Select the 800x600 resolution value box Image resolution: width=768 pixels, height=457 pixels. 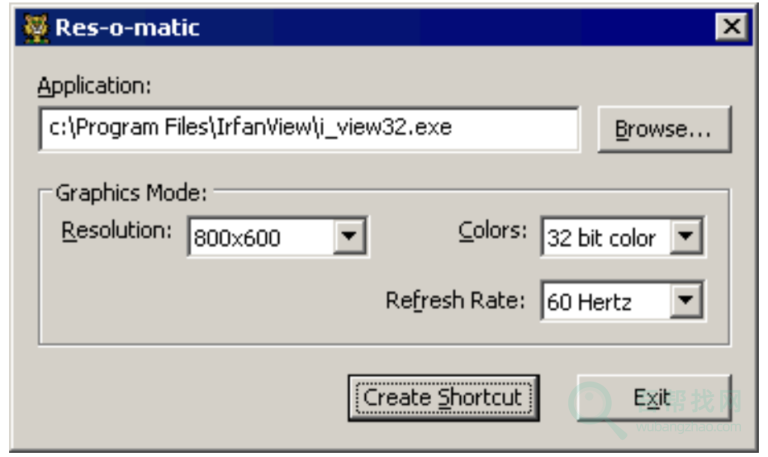click(x=260, y=238)
